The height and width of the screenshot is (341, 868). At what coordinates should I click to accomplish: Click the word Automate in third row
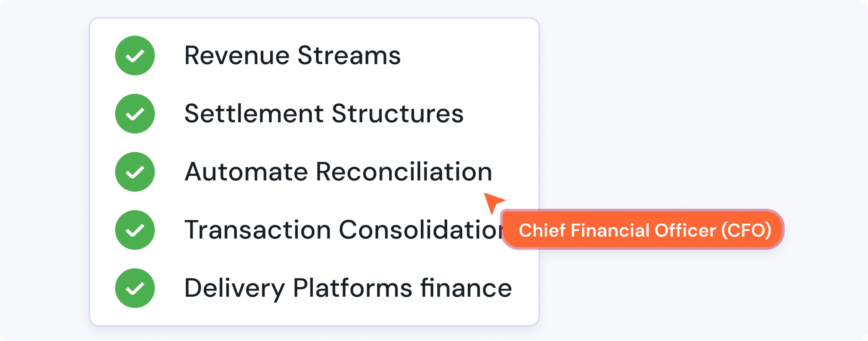coord(246,172)
